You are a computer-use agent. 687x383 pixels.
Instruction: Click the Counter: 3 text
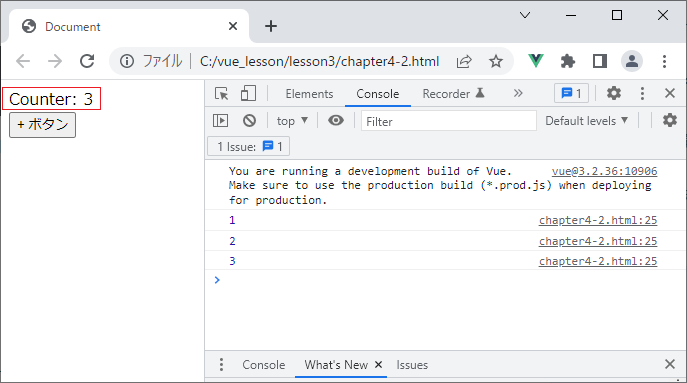[51, 99]
